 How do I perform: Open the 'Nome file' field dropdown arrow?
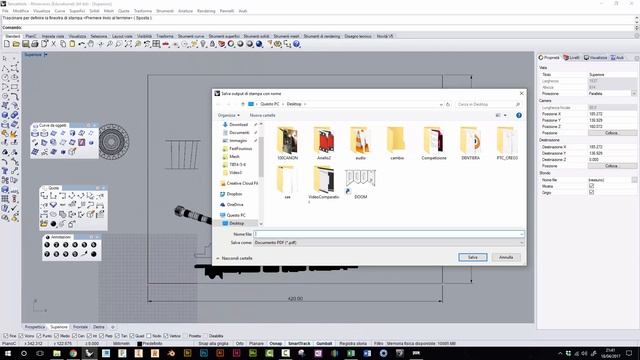[521, 234]
